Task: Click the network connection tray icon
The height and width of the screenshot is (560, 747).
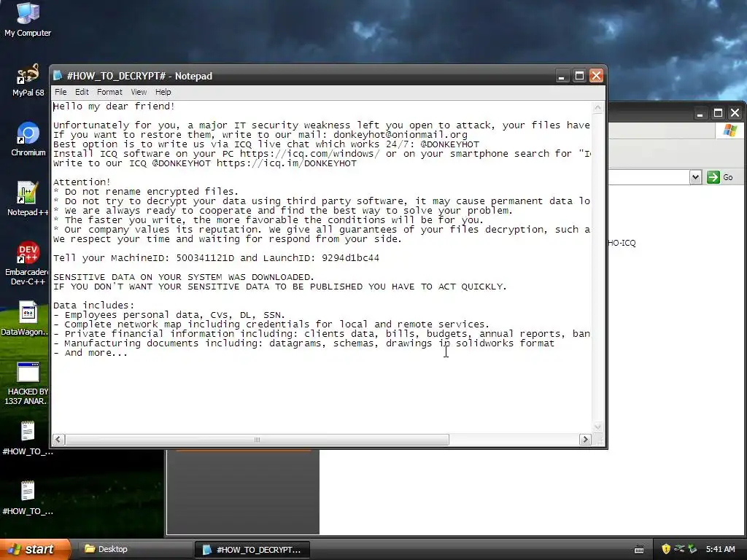Action: pos(679,549)
